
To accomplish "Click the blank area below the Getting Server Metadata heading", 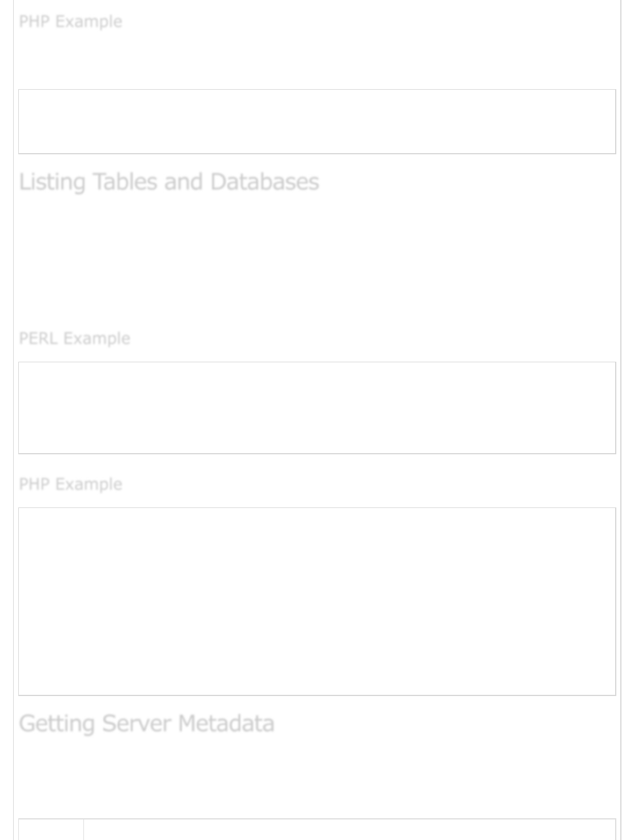I will tap(317, 777).
